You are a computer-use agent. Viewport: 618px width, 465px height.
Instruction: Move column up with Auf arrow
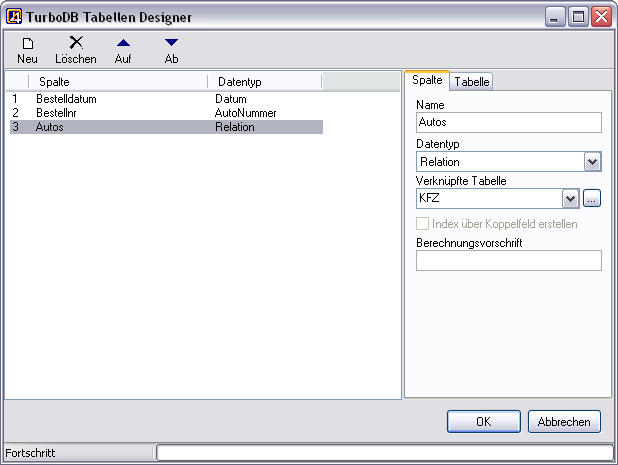(x=123, y=43)
